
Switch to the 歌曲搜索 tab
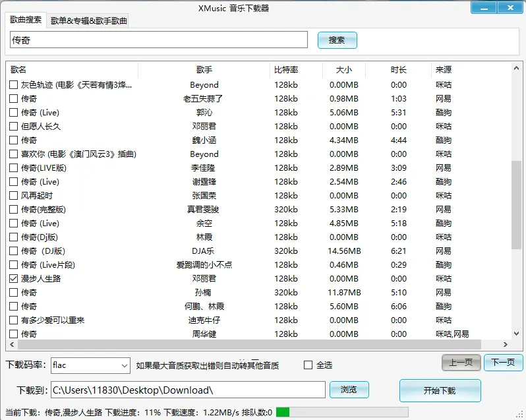26,20
